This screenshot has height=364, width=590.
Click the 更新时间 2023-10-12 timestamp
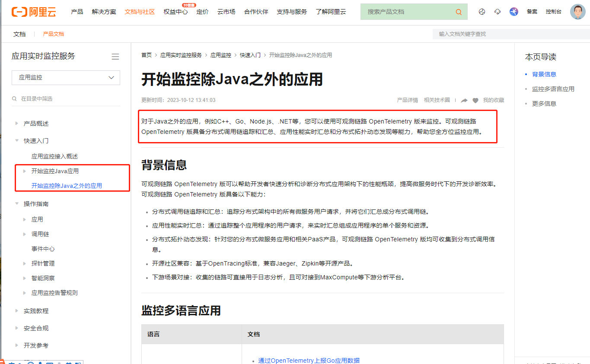(x=178, y=100)
